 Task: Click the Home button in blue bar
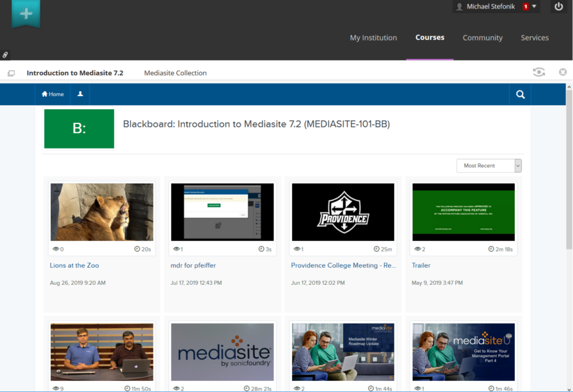[53, 94]
